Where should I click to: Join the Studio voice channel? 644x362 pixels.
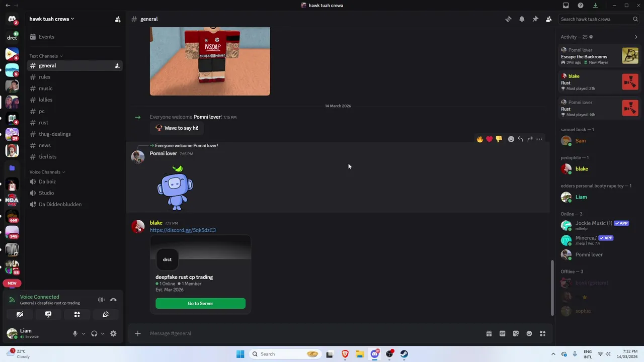(x=74, y=193)
